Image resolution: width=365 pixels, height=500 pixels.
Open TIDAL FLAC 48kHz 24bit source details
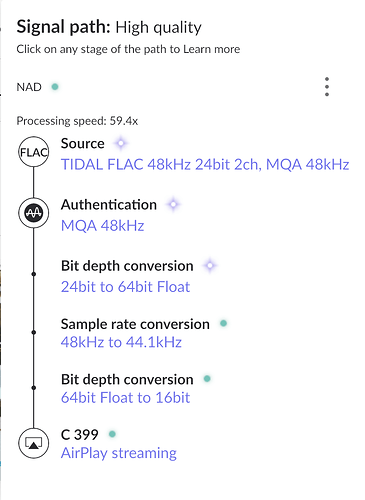(x=205, y=164)
